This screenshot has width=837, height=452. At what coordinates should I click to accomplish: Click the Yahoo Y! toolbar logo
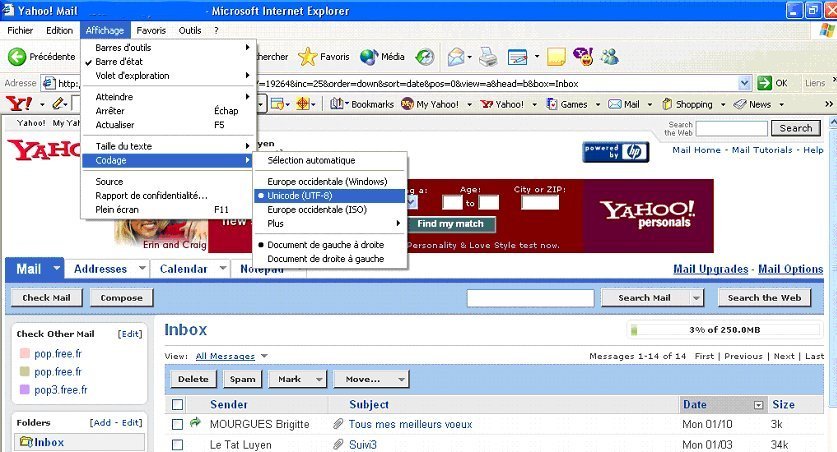tap(19, 104)
